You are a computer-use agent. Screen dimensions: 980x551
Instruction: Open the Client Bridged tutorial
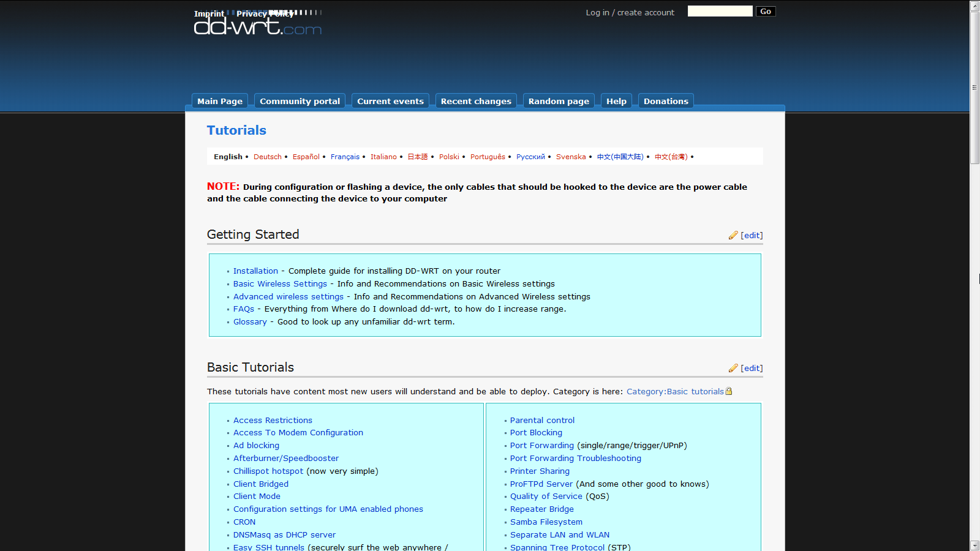click(x=261, y=484)
